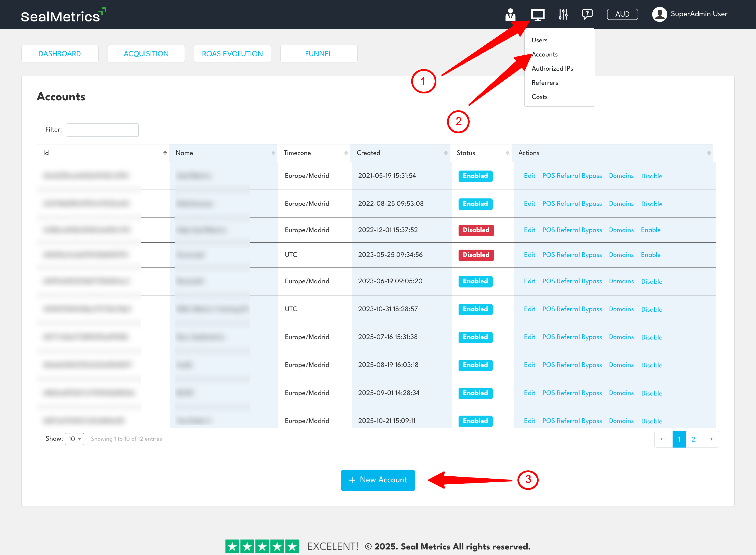Viewport: 756px width, 555px height.
Task: Click the New Account button
Action: 378,480
